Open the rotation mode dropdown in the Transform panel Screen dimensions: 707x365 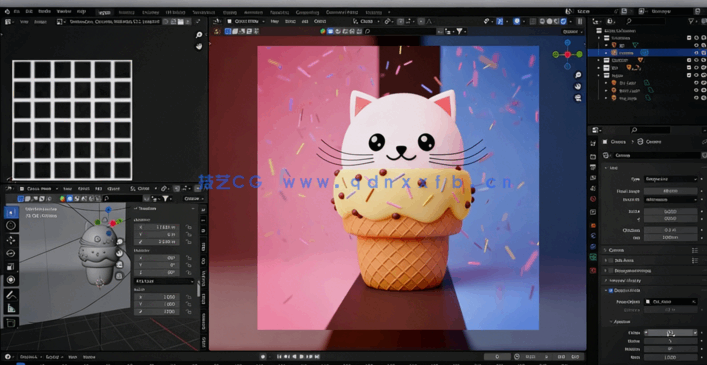[165, 281]
